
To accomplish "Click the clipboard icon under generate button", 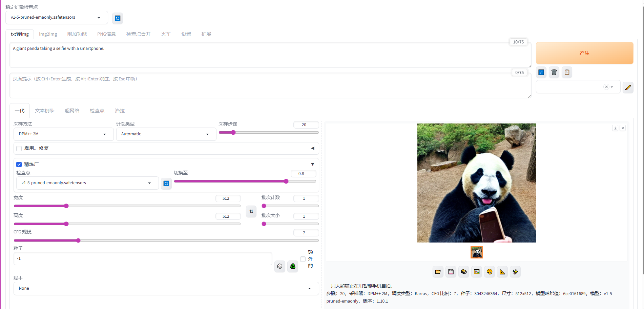I will pyautogui.click(x=567, y=72).
